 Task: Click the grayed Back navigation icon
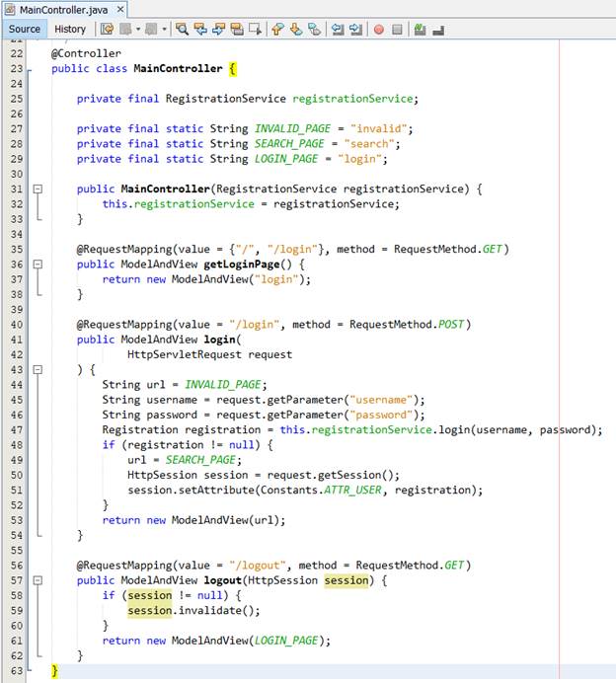click(x=126, y=30)
